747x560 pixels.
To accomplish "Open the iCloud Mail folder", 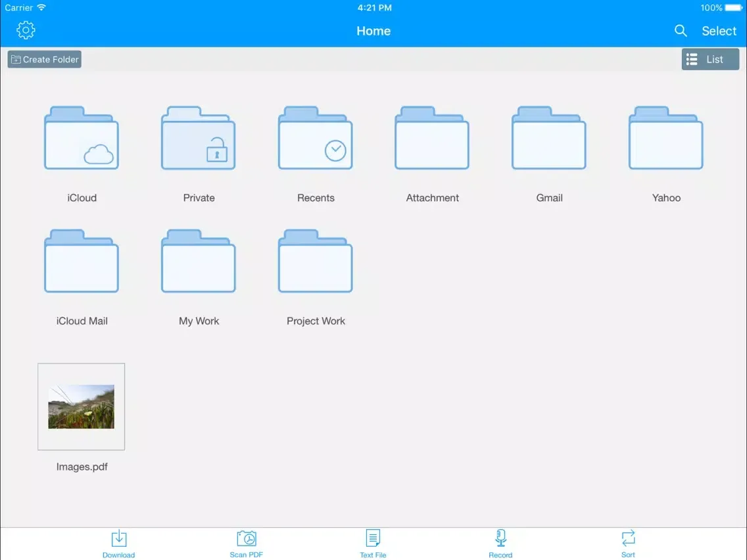I will (x=81, y=261).
